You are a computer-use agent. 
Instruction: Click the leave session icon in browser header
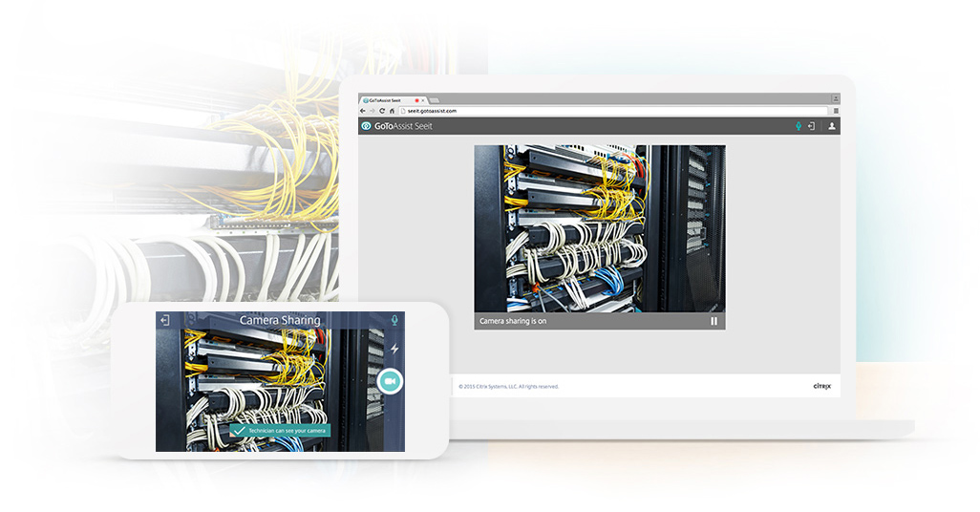tap(811, 126)
